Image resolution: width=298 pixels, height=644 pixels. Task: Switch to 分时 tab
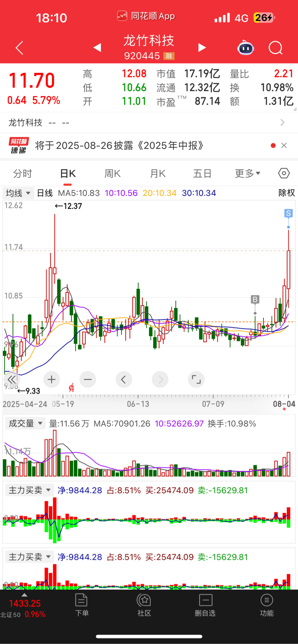point(23,173)
